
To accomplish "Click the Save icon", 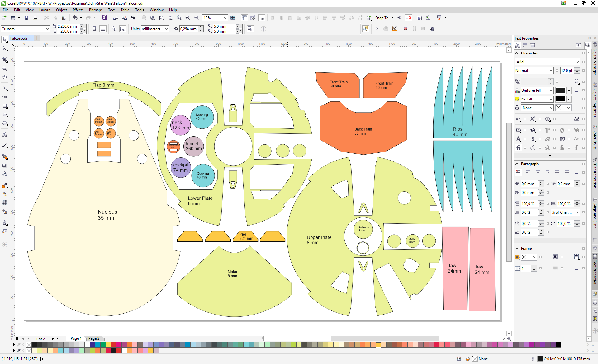I will click(x=26, y=18).
